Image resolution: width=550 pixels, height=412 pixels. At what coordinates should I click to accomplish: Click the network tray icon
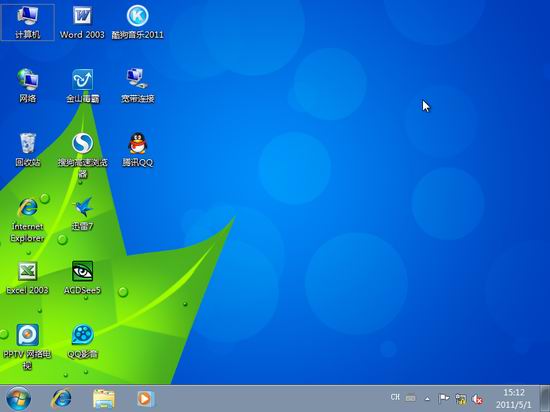click(x=460, y=399)
